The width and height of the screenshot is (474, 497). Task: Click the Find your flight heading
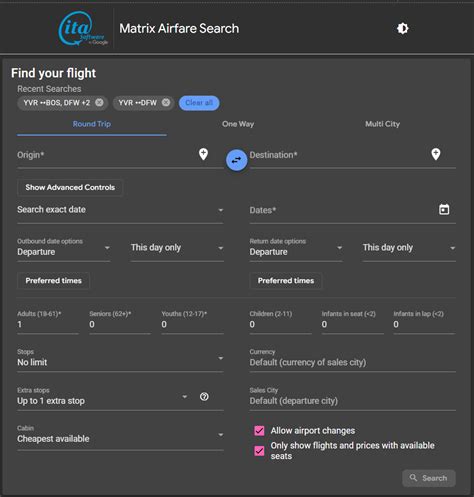tap(53, 73)
